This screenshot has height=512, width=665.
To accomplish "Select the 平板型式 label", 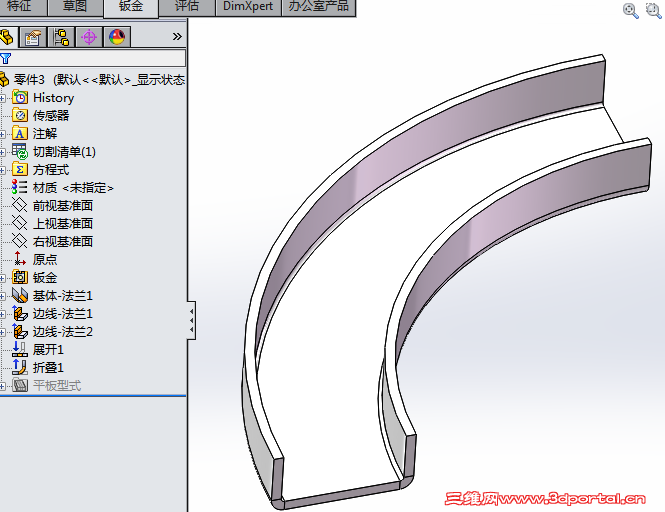I will click(57, 386).
